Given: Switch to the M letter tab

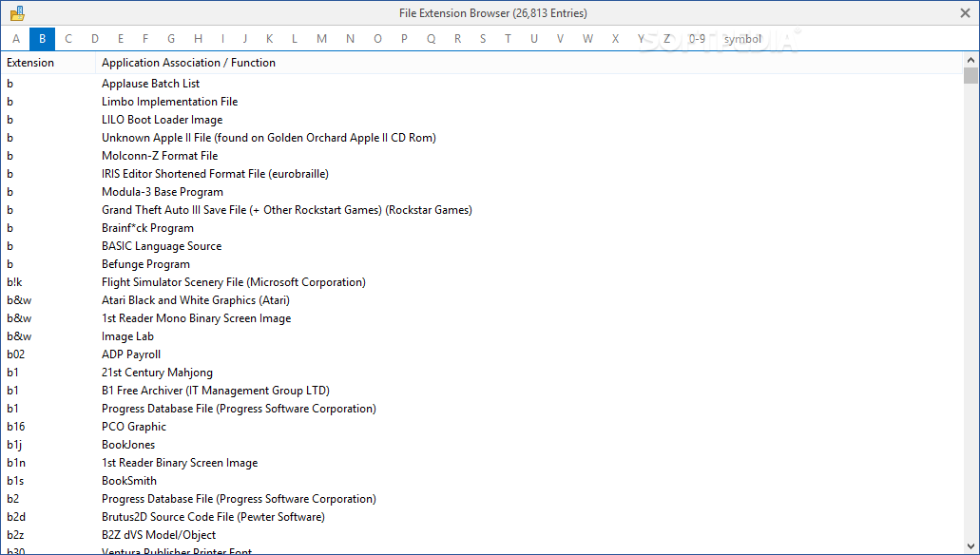Looking at the screenshot, I should pos(321,39).
